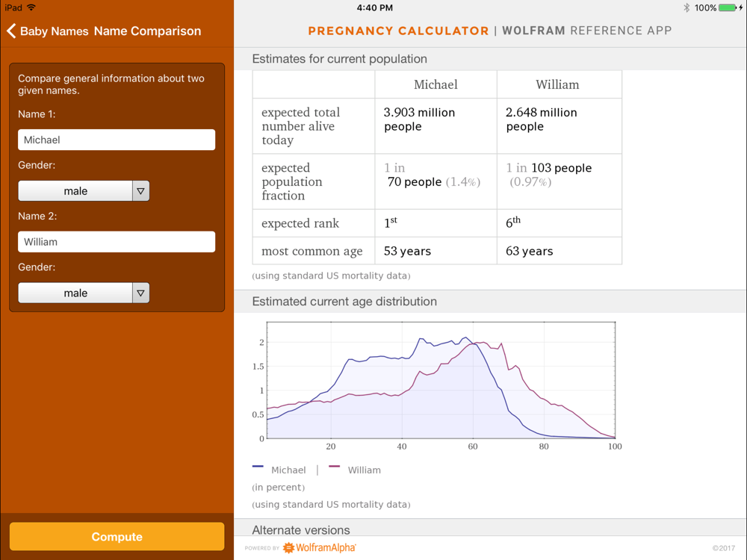Tap the most common age row label
The height and width of the screenshot is (560, 747).
pos(314,251)
